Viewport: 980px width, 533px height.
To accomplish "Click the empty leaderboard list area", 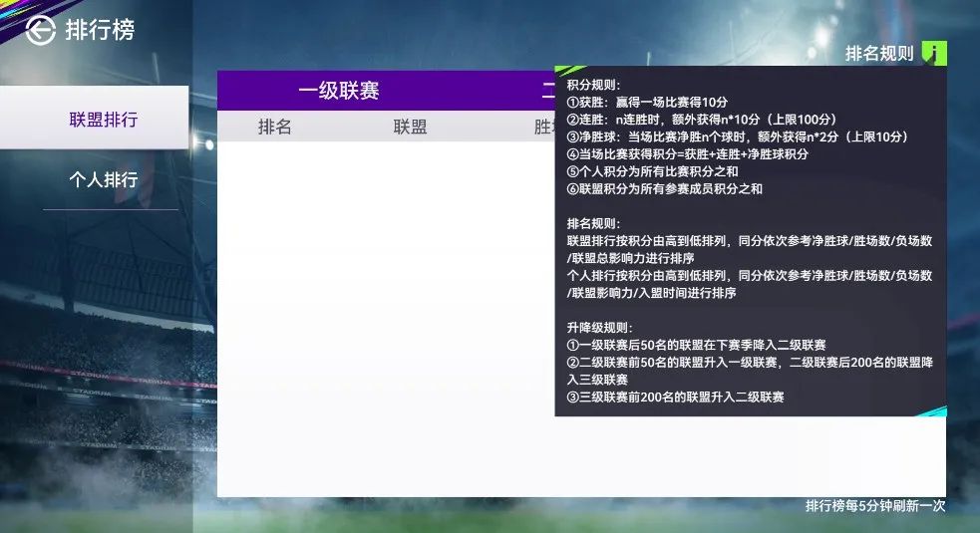I will coord(384,319).
